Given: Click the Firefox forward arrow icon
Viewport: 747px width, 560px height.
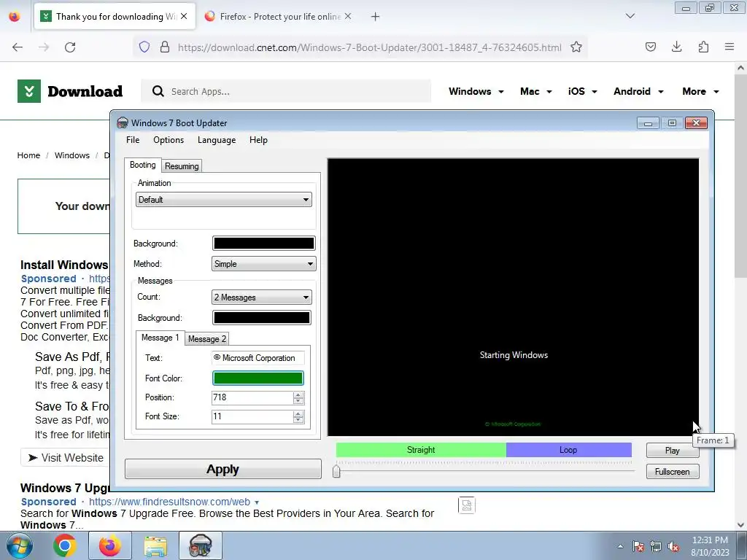Looking at the screenshot, I should click(44, 47).
